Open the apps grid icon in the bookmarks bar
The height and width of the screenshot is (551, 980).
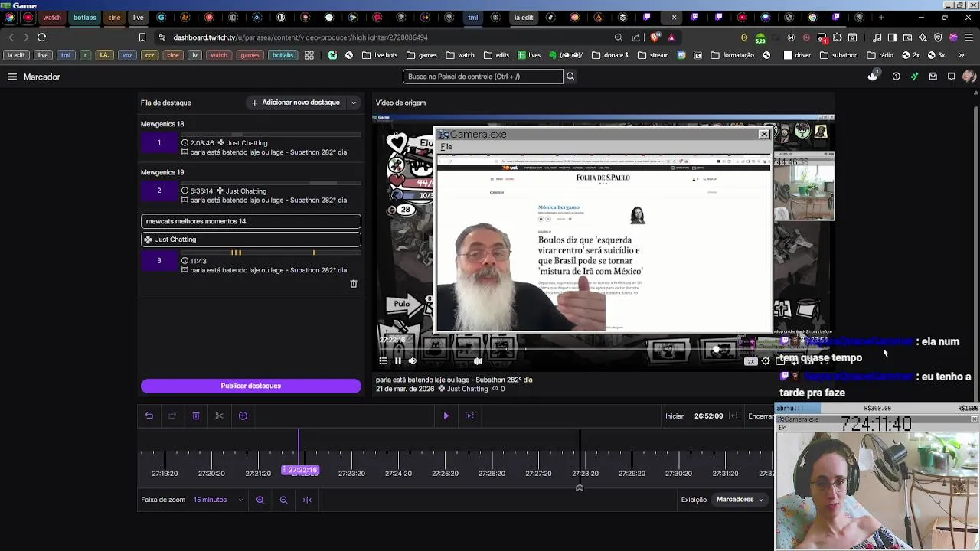[309, 55]
